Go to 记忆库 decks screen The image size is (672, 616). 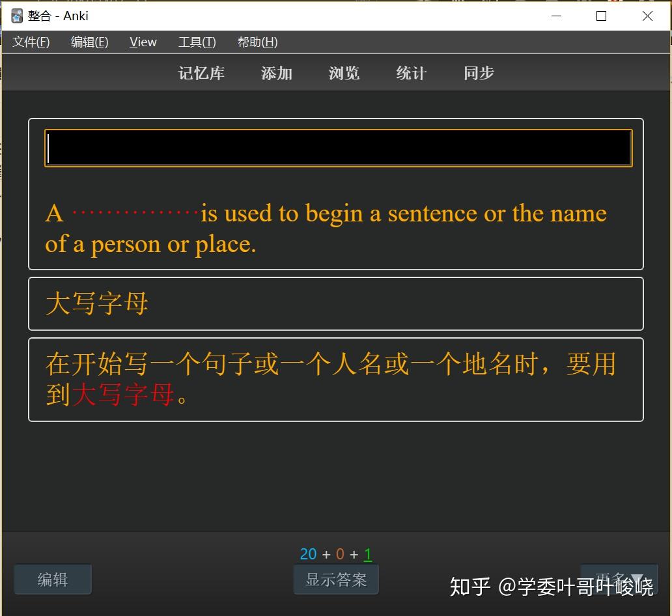tap(201, 73)
